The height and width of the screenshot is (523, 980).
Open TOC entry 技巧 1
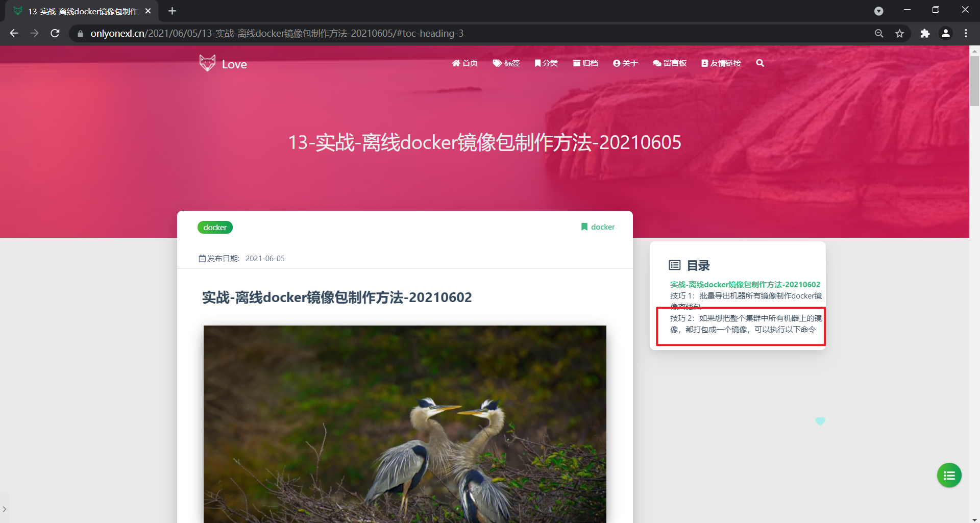[746, 301]
